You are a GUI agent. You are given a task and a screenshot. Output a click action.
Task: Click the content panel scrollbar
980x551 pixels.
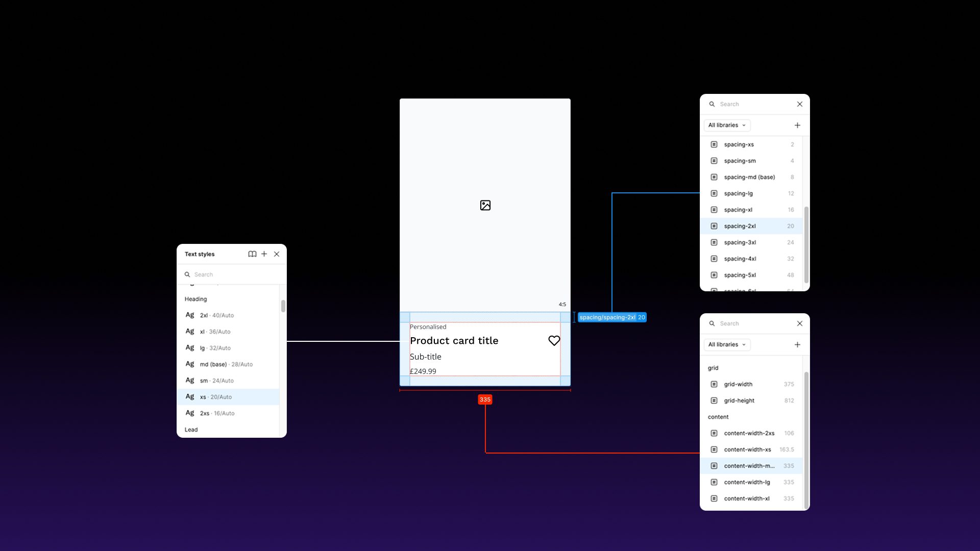pyautogui.click(x=806, y=440)
